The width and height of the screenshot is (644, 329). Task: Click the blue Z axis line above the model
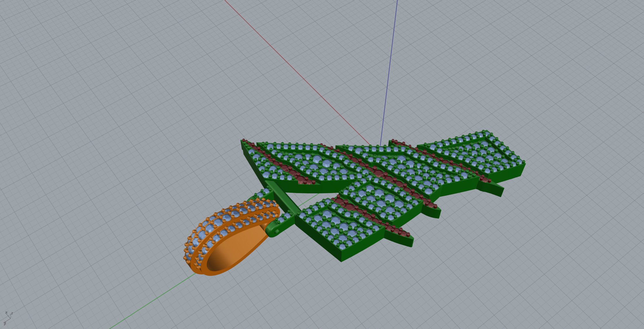tap(389, 72)
